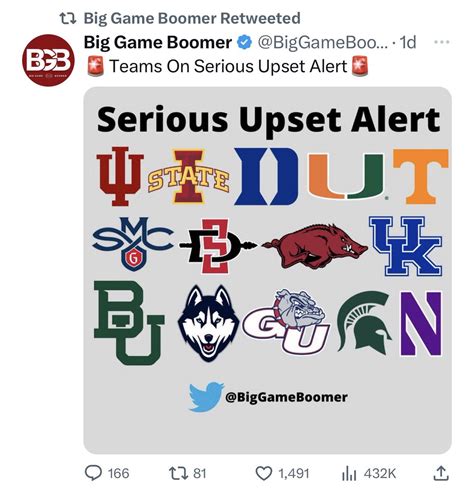Open the Big Game Boomer display name
Screen dimensions: 474x492
(x=158, y=42)
